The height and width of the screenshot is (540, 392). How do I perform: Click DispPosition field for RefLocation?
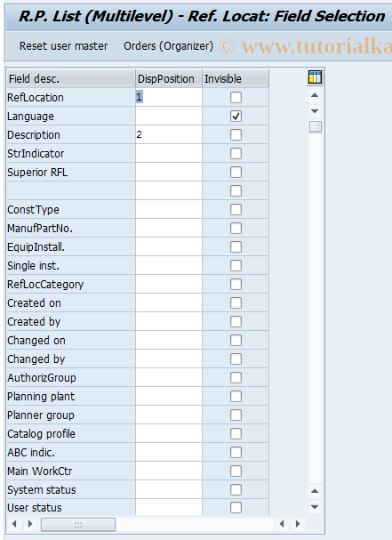[x=169, y=98]
